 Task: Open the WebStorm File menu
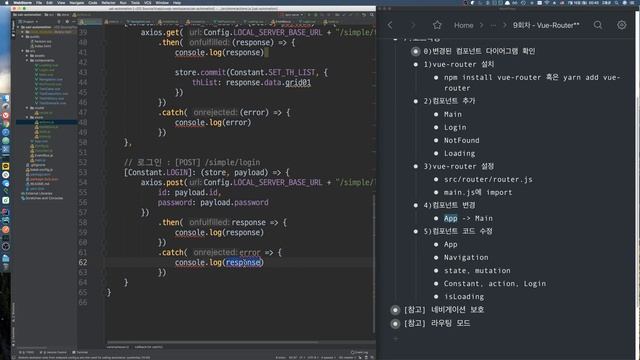[x=39, y=2]
